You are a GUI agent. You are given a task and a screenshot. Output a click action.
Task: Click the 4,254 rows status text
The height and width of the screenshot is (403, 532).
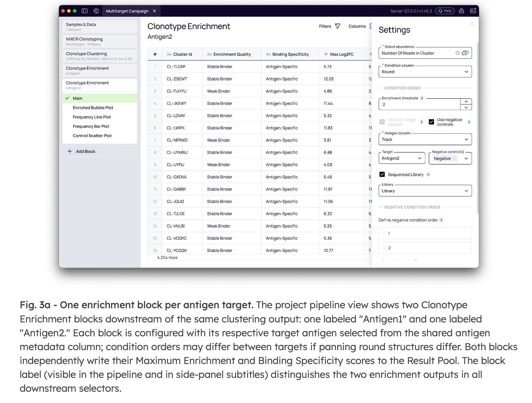click(x=167, y=258)
